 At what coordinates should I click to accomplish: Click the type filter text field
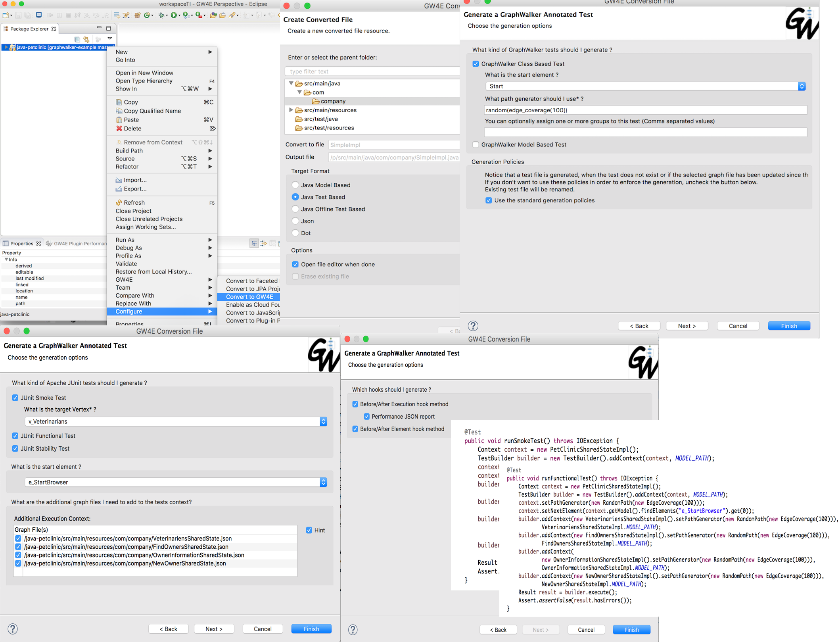point(372,71)
